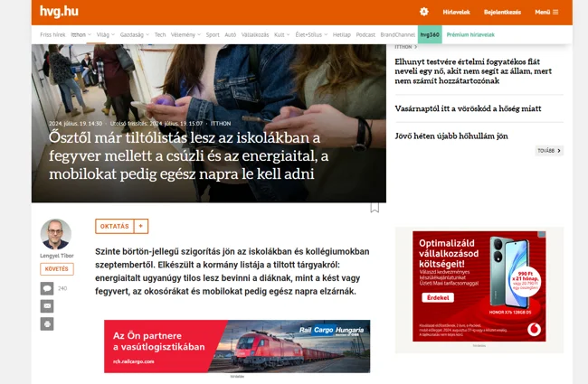Screen dimensions: 588x384
Task: Click the TOVÁBB button in sidebar
Action: click(549, 151)
